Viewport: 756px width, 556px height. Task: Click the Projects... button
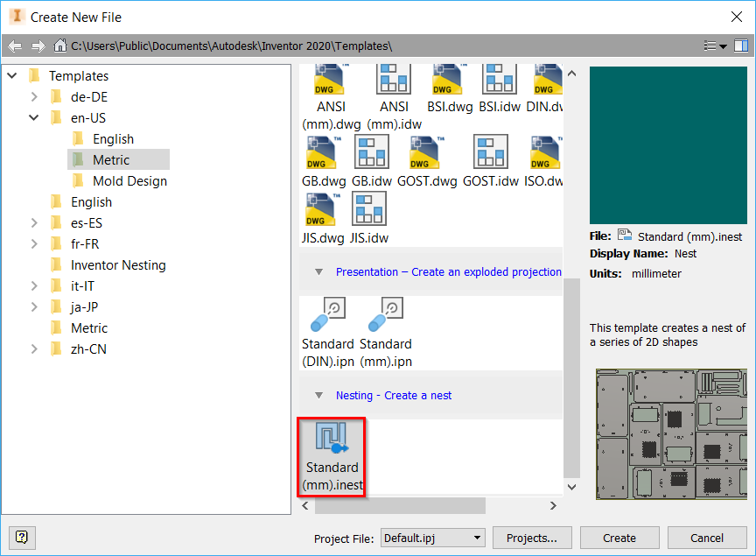click(532, 538)
